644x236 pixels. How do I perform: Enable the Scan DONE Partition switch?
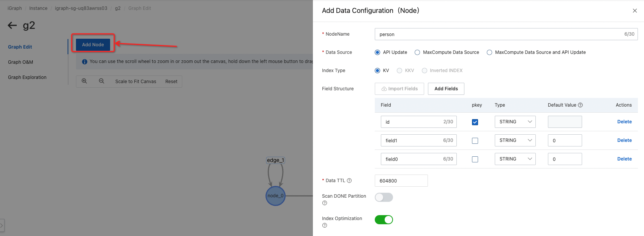click(x=384, y=197)
